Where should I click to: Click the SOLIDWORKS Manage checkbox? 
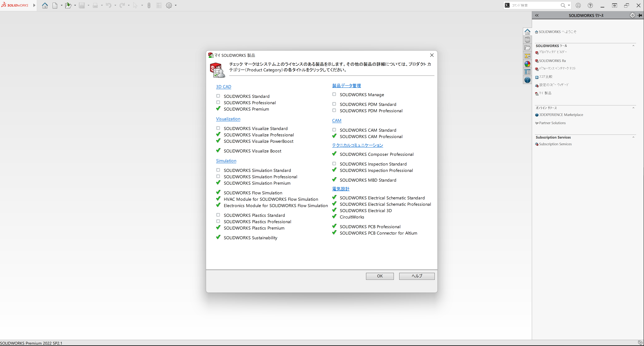(x=334, y=94)
